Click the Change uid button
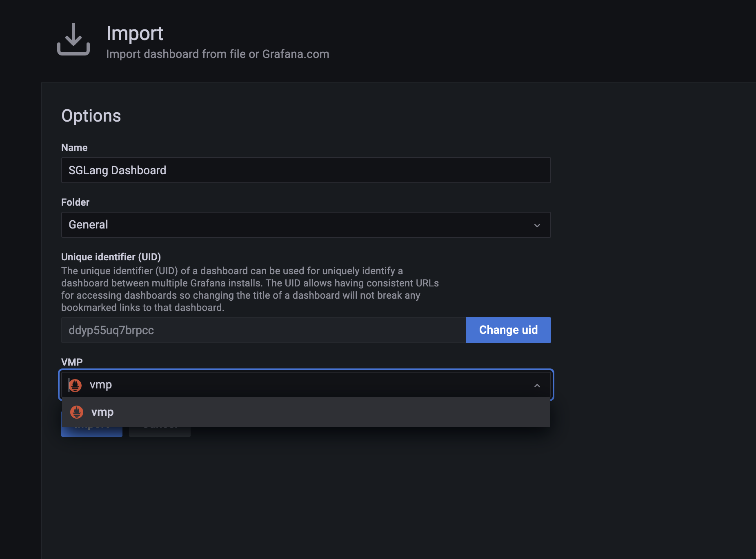Viewport: 756px width, 559px height. [x=509, y=330]
